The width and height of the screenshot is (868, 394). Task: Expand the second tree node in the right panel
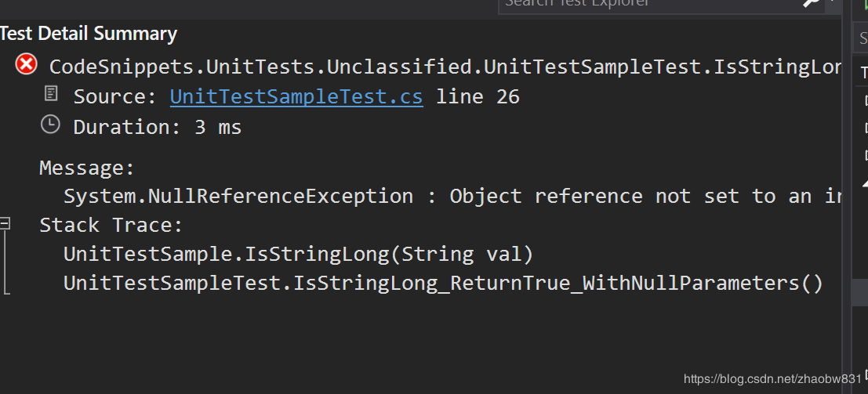point(866,127)
